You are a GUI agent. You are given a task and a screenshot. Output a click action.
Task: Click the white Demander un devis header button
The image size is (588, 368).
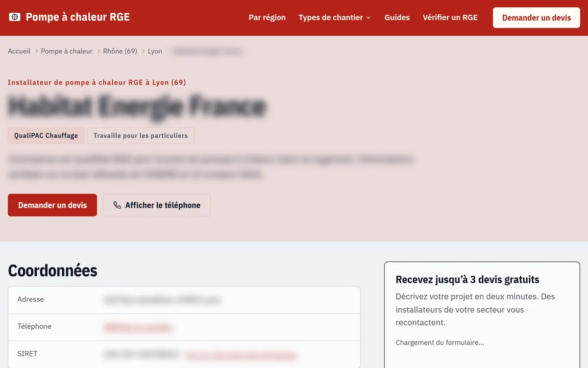pos(537,18)
